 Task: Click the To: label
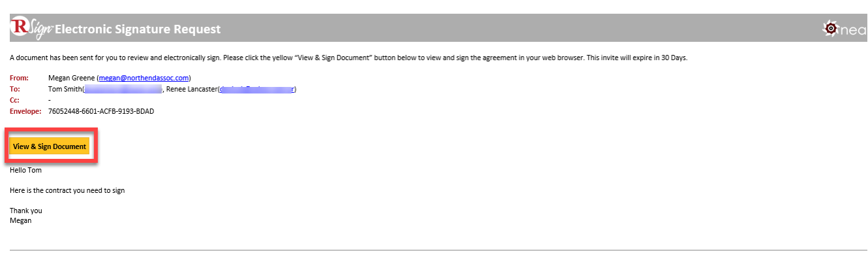(15, 89)
